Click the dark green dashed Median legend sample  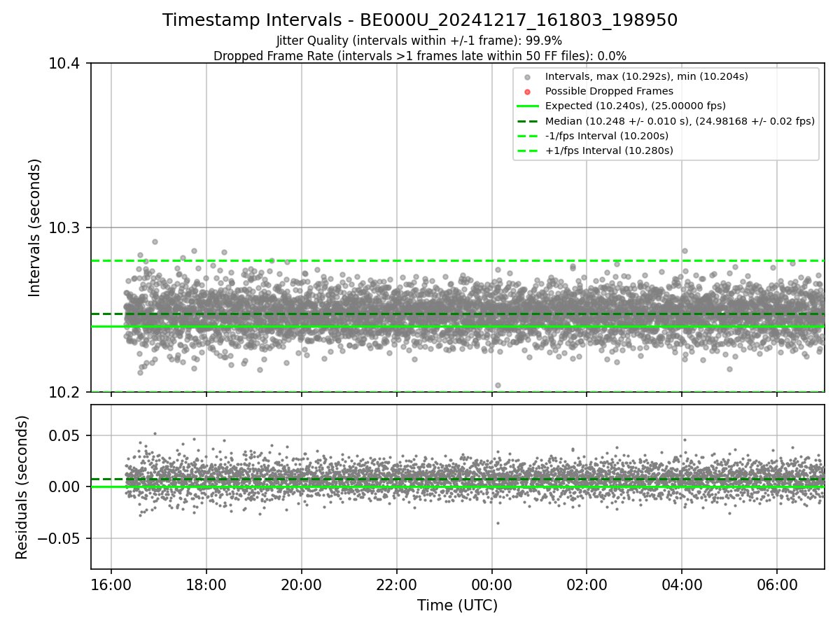[x=528, y=121]
